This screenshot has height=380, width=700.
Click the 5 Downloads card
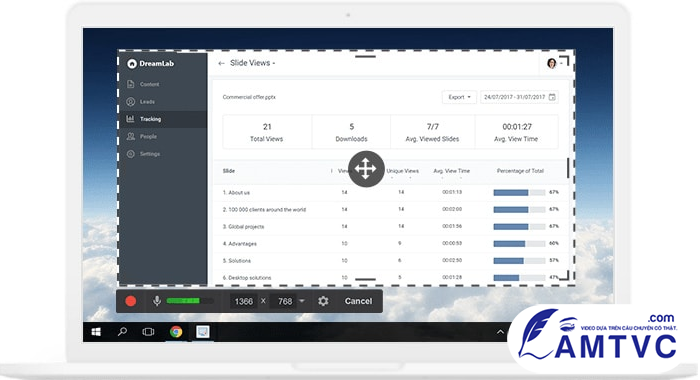(351, 132)
